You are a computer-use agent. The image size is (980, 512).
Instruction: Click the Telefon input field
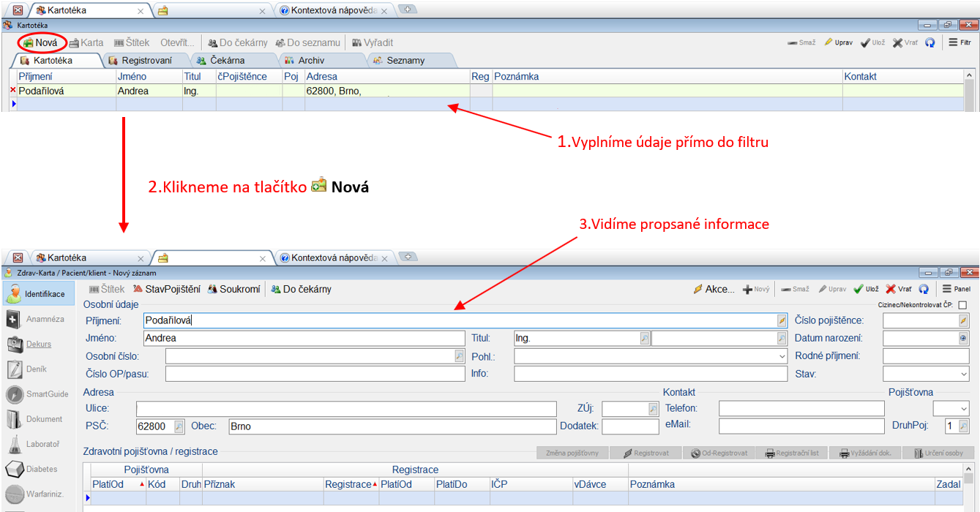coord(801,409)
